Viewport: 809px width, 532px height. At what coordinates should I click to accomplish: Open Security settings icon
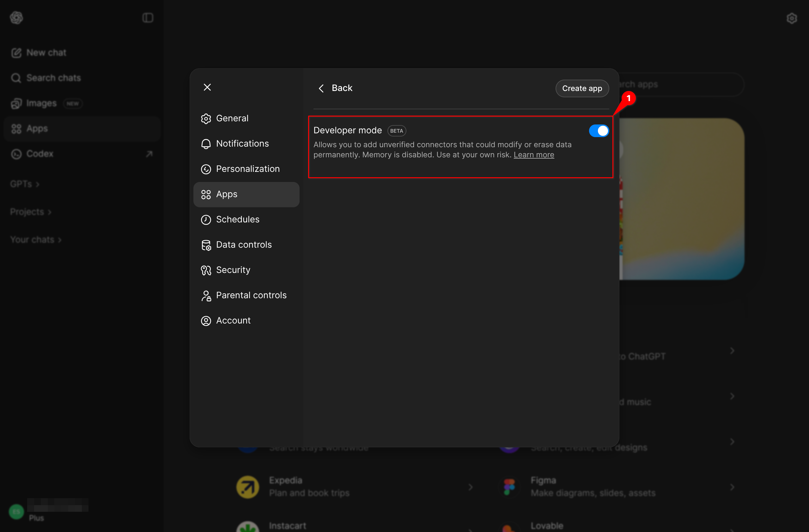(206, 270)
